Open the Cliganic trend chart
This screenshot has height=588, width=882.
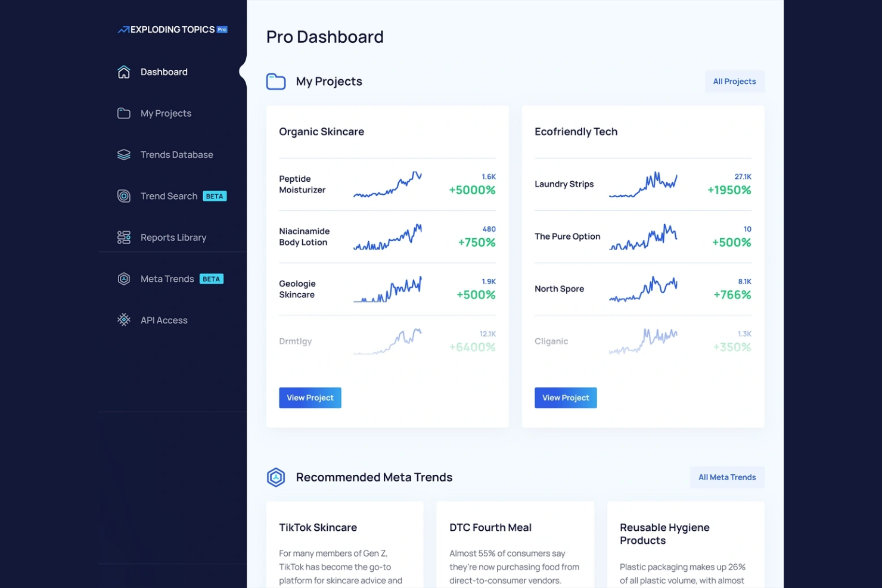[643, 341]
